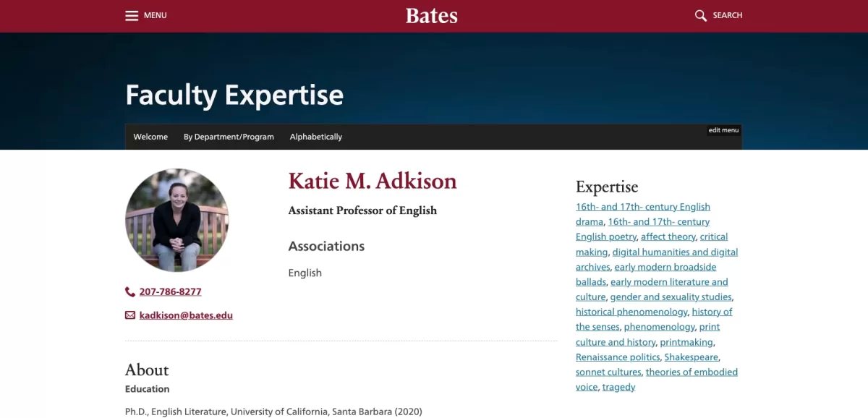Viewport: 868px width, 418px height.
Task: Switch to the By Department/Program tab
Action: [x=229, y=137]
